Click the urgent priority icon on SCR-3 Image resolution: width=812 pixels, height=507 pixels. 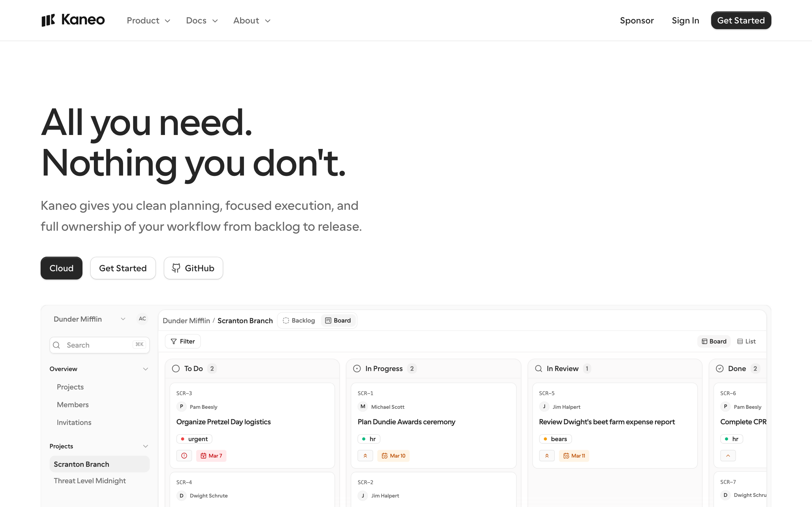184,455
